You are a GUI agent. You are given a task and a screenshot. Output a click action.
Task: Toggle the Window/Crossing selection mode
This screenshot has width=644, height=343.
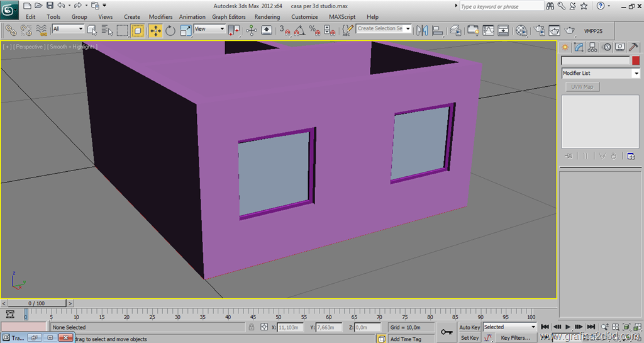pos(138,30)
